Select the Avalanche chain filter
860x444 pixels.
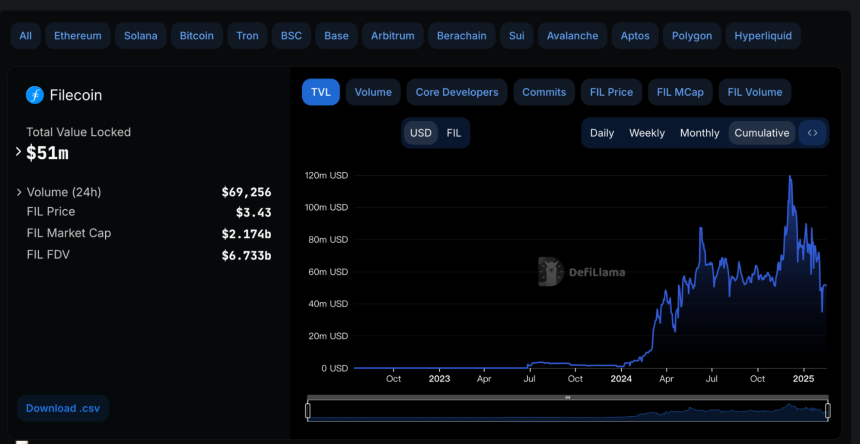pos(573,36)
